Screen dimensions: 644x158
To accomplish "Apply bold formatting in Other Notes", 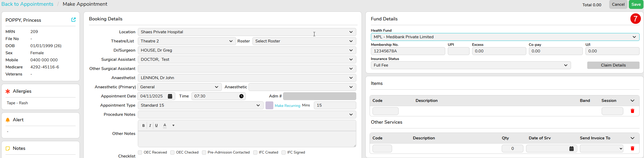I will [143, 126].
